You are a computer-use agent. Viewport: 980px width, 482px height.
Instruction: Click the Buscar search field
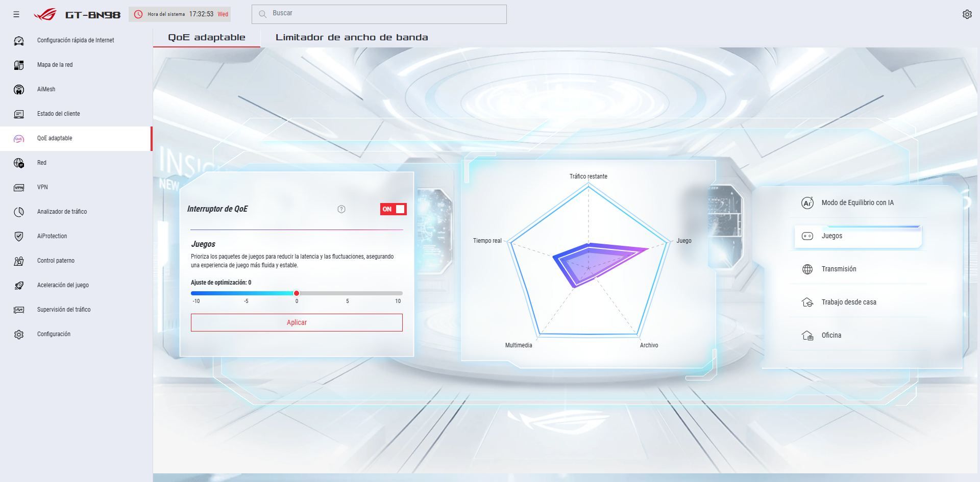[379, 14]
